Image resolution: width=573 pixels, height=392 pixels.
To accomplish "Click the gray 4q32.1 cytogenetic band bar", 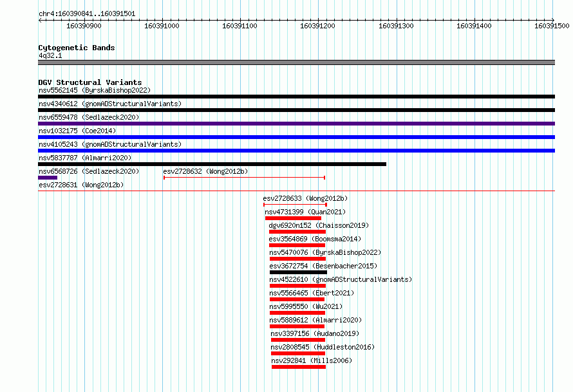I will [296, 62].
